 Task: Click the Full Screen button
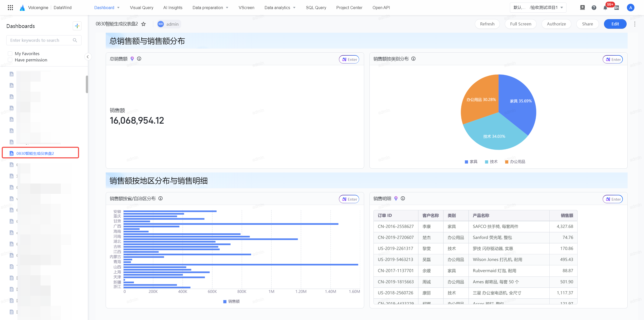(x=520, y=24)
